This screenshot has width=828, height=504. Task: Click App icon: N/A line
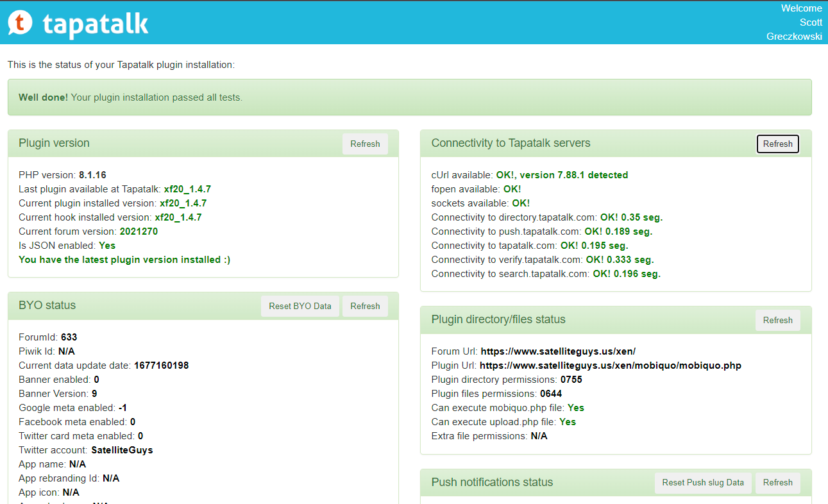[x=49, y=492]
